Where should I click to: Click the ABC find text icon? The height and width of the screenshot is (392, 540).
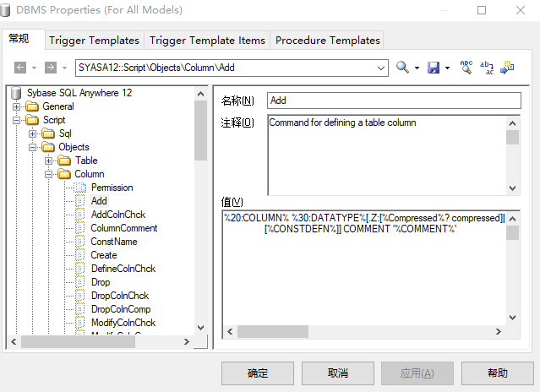pos(466,67)
